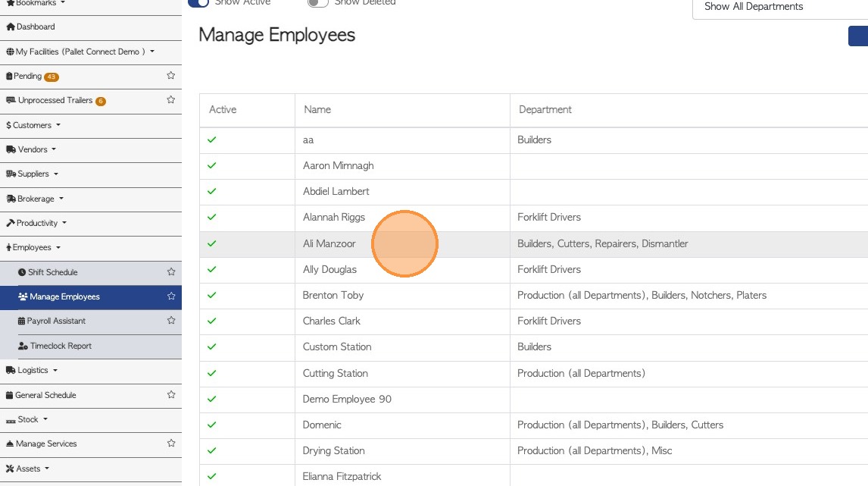Click star next to Shift Schedule
Screen dimensions: 868x486
tap(171, 272)
